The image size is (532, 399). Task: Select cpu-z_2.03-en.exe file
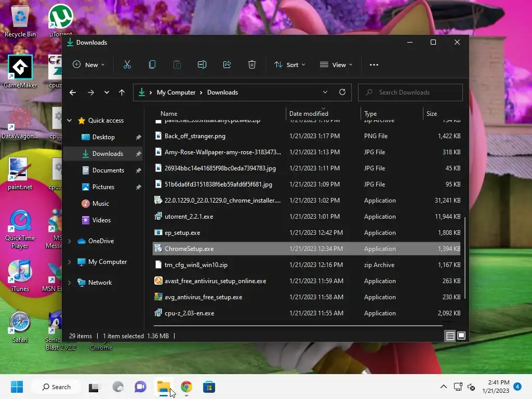click(307, 313)
